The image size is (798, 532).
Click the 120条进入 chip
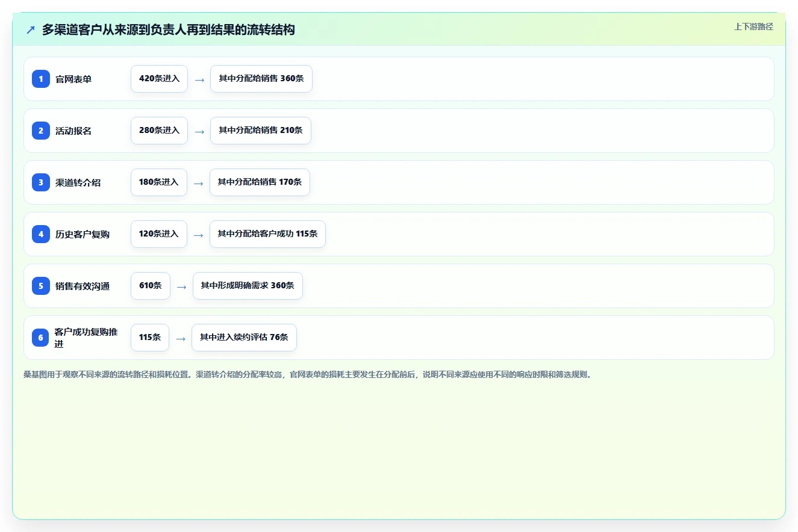(x=159, y=234)
